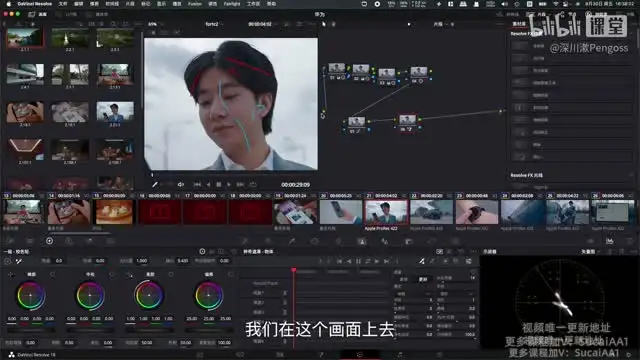Play the viewer in reverse

point(208,184)
